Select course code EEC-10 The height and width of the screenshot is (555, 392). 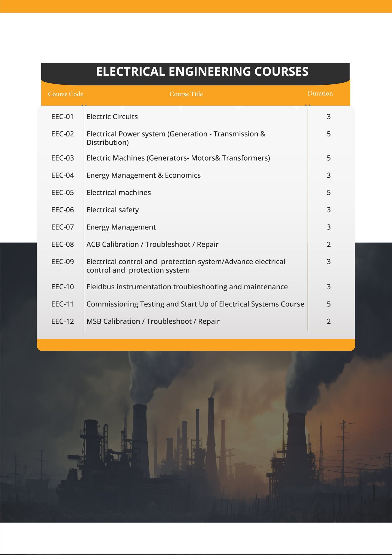(x=63, y=287)
